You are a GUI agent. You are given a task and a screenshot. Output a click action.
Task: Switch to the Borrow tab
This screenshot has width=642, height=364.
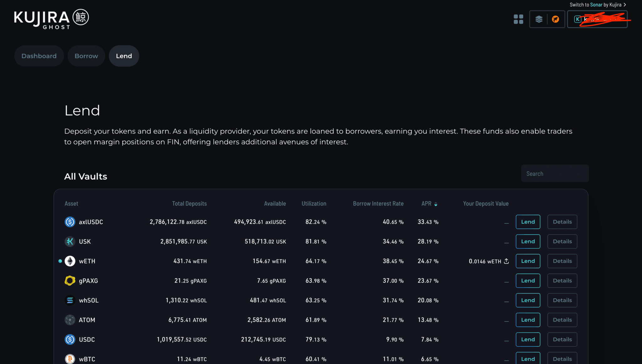(86, 56)
